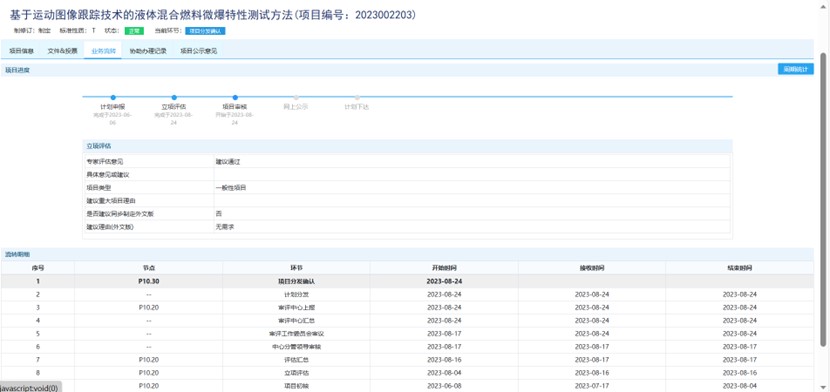Select row 3 审评中心上报 in the table

pos(407,307)
